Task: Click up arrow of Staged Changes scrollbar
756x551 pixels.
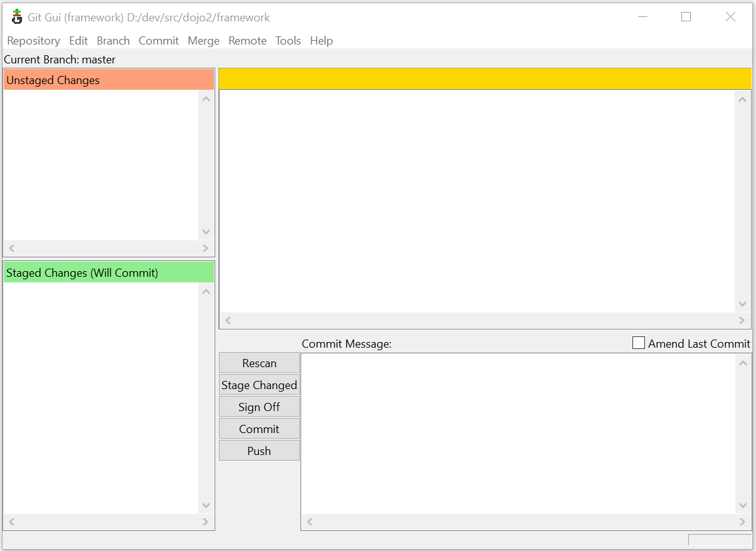Action: (x=206, y=291)
